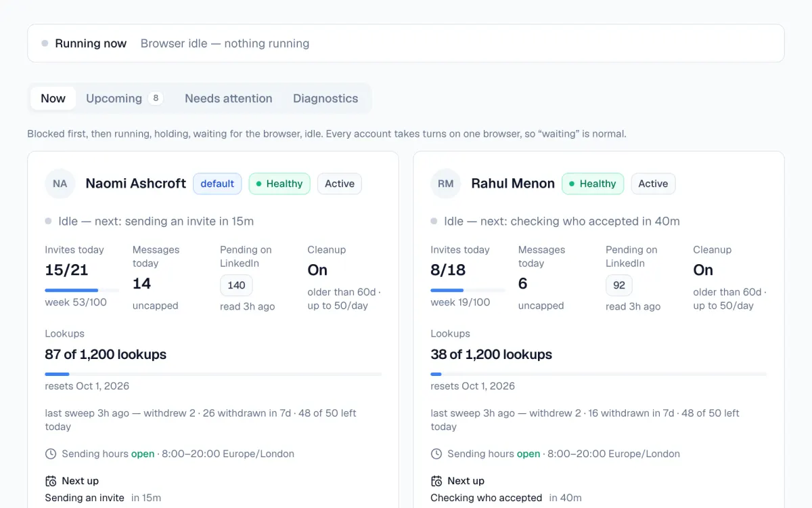Click Sending an invite in 15m entry
Viewport: 812px width, 508px height.
(103, 498)
